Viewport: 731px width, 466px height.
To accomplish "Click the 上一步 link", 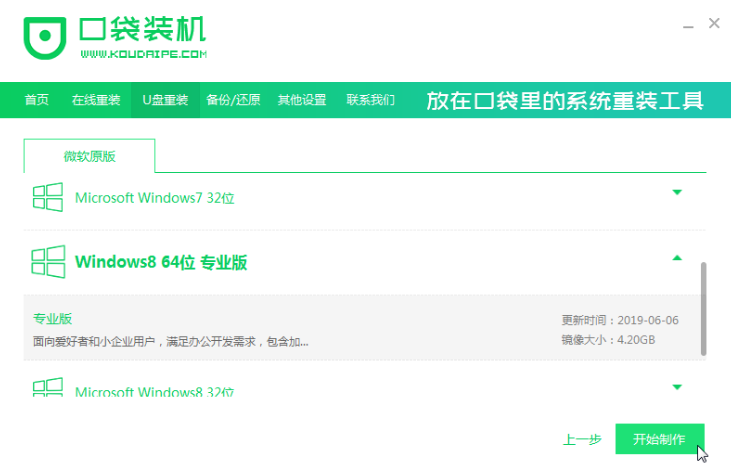I will click(581, 439).
